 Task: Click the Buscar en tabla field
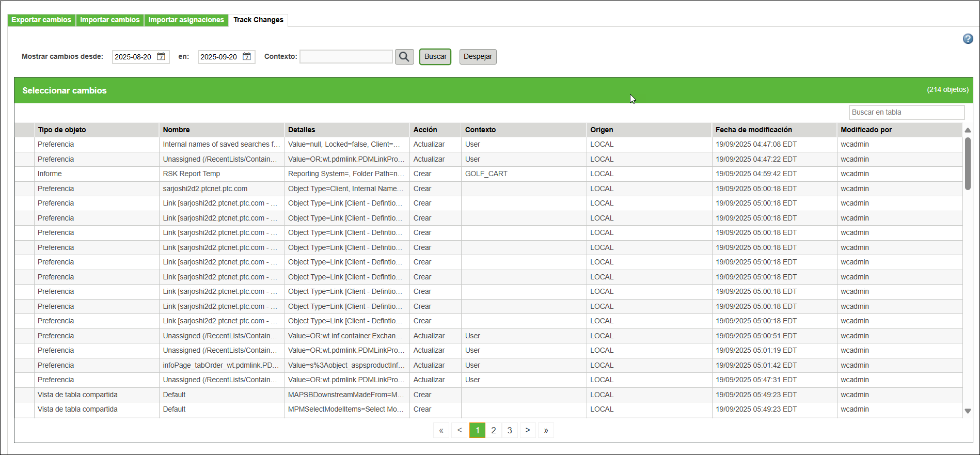tap(907, 112)
